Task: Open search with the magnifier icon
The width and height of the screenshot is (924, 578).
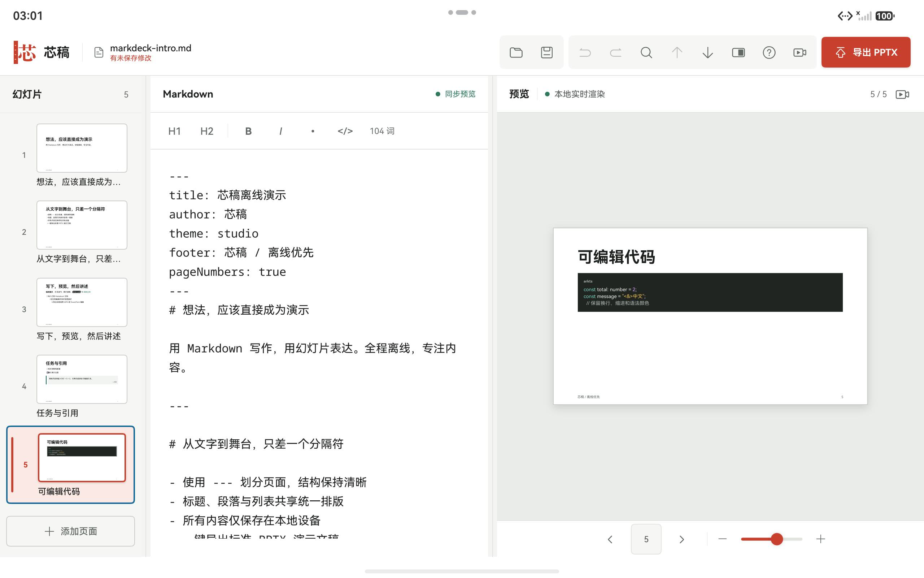Action: click(646, 52)
